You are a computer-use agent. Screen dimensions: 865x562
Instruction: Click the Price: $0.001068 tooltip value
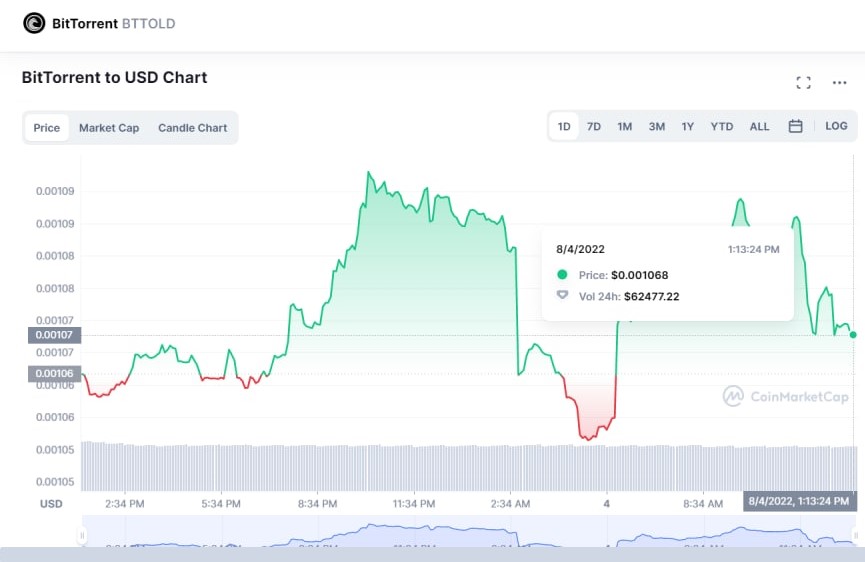pyautogui.click(x=623, y=275)
